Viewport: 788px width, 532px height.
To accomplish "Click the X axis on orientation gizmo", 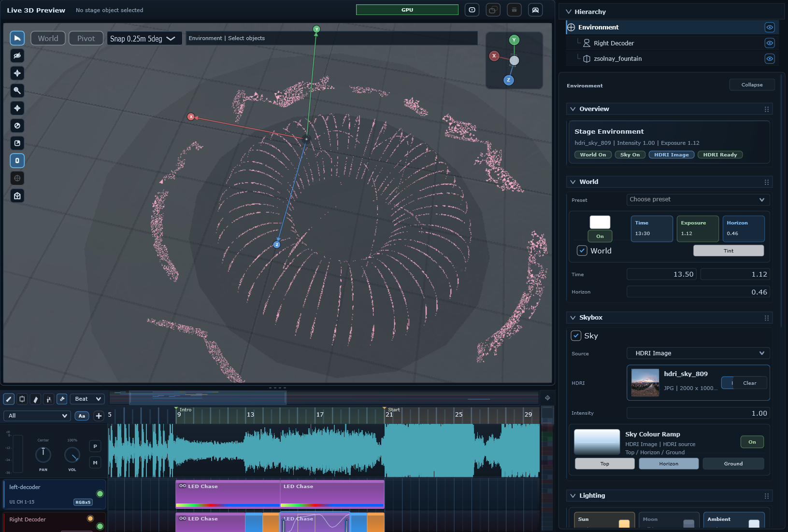I will [494, 56].
